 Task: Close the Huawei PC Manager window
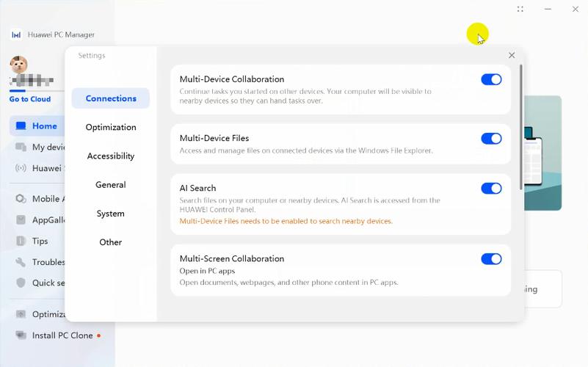[576, 9]
